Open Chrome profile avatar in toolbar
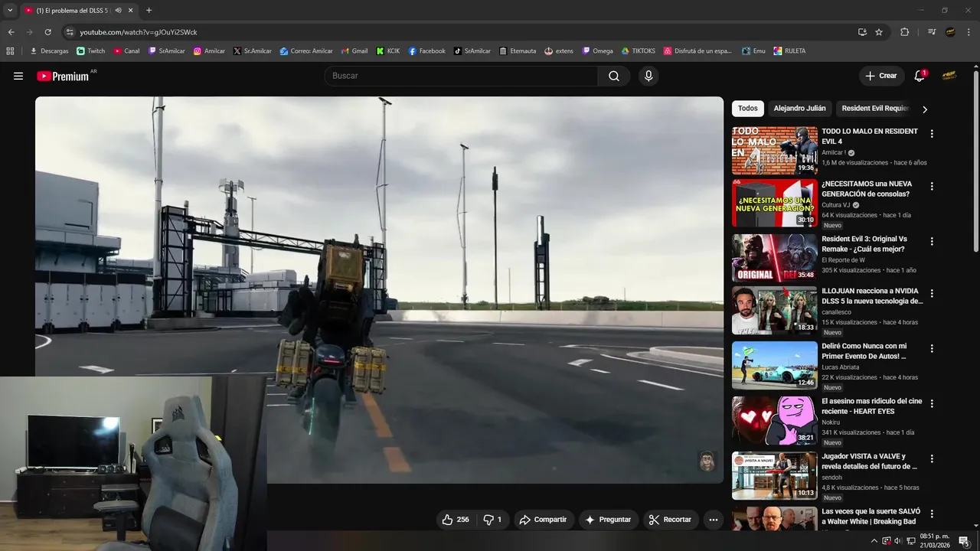 (950, 32)
